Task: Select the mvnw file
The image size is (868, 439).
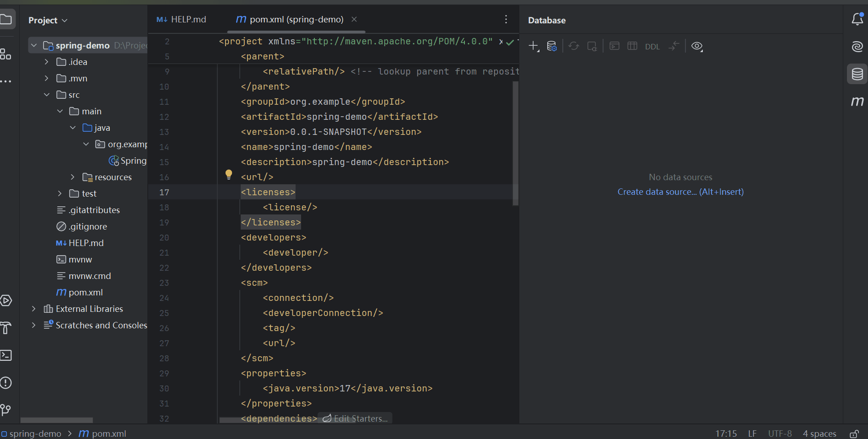Action: 74,259
